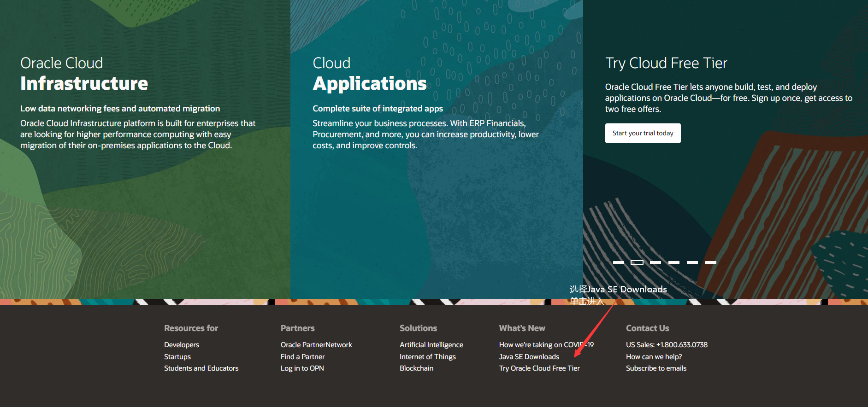Viewport: 868px width, 407px height.
Task: Select the first carousel slide indicator
Action: [619, 262]
